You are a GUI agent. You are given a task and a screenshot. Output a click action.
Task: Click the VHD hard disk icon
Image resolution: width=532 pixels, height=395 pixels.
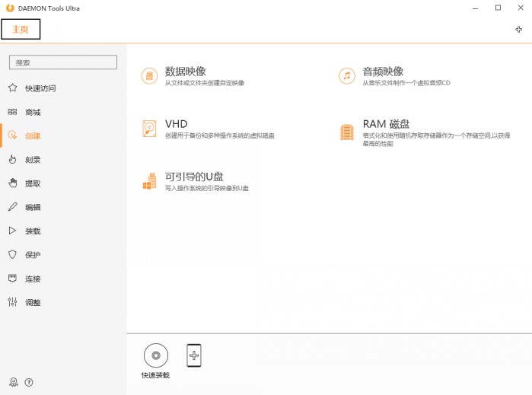click(149, 129)
